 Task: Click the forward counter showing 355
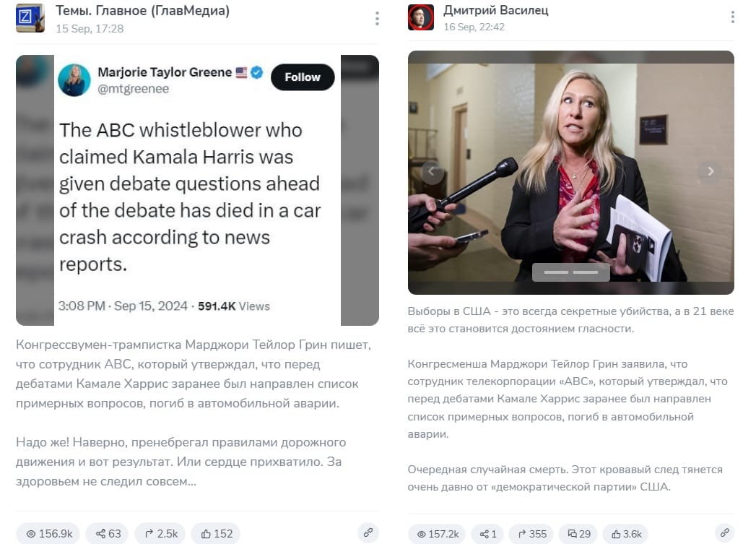pyautogui.click(x=531, y=534)
